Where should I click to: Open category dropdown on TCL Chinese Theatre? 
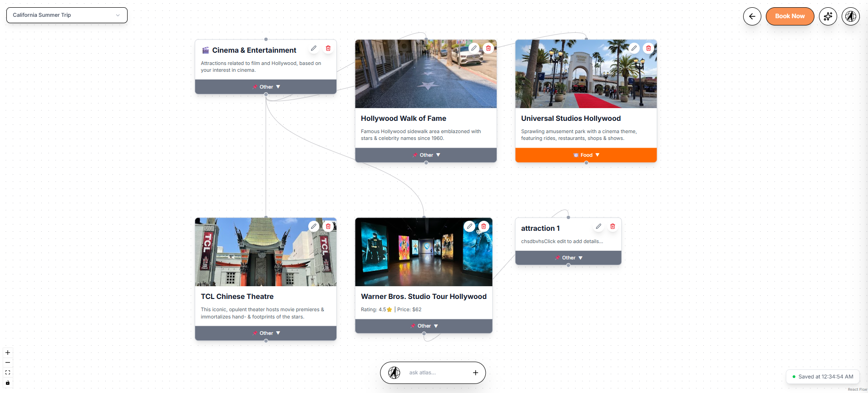coord(266,333)
